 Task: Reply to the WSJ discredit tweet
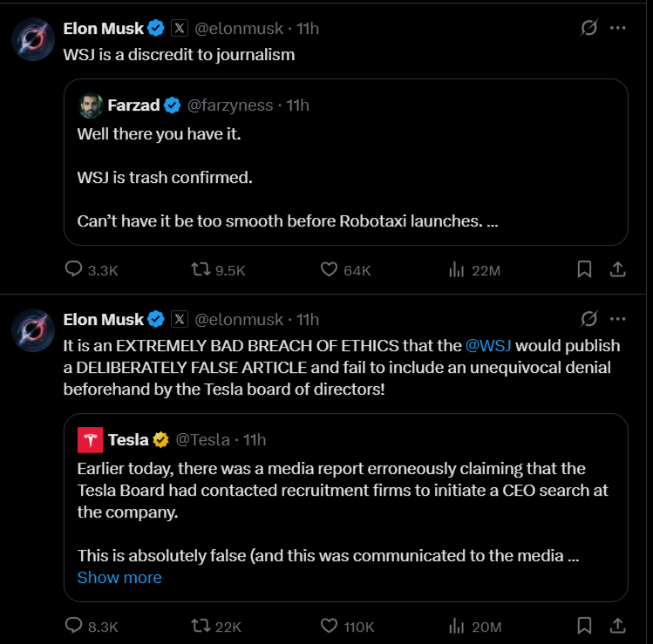[74, 270]
